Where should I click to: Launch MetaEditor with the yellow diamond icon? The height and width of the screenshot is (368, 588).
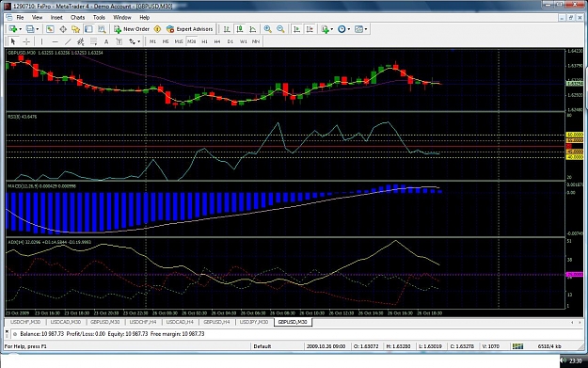pyautogui.click(x=157, y=29)
